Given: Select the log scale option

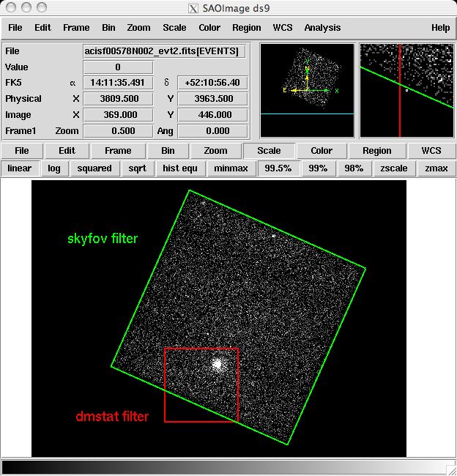Looking at the screenshot, I should 54,168.
